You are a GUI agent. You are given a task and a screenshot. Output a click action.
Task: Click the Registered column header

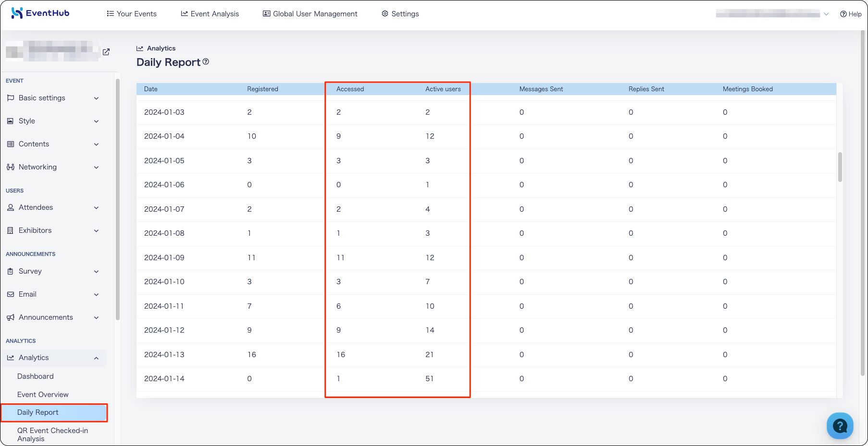262,89
